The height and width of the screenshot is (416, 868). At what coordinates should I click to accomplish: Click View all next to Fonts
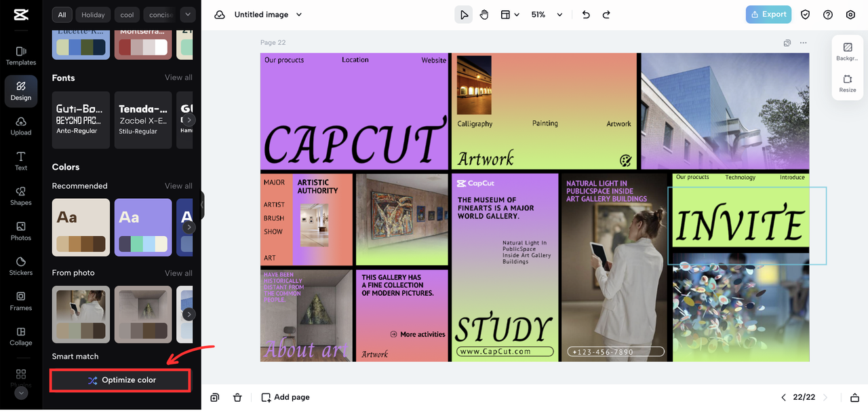[x=178, y=78]
